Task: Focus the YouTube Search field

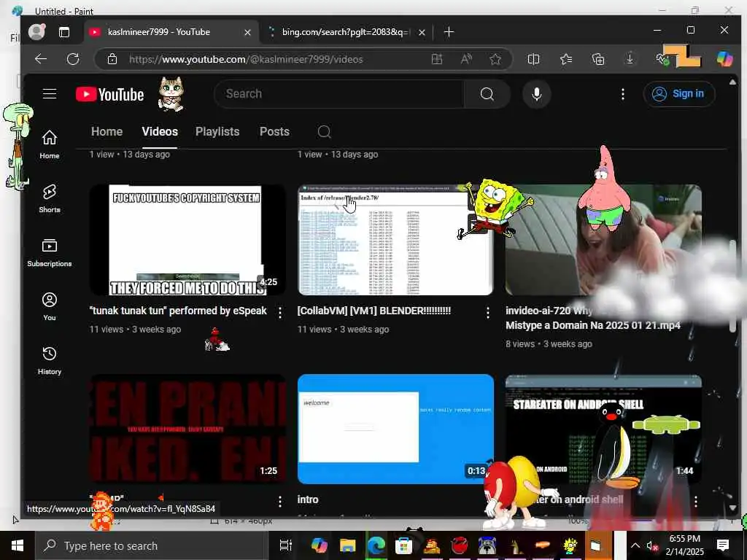Action: pyautogui.click(x=339, y=94)
